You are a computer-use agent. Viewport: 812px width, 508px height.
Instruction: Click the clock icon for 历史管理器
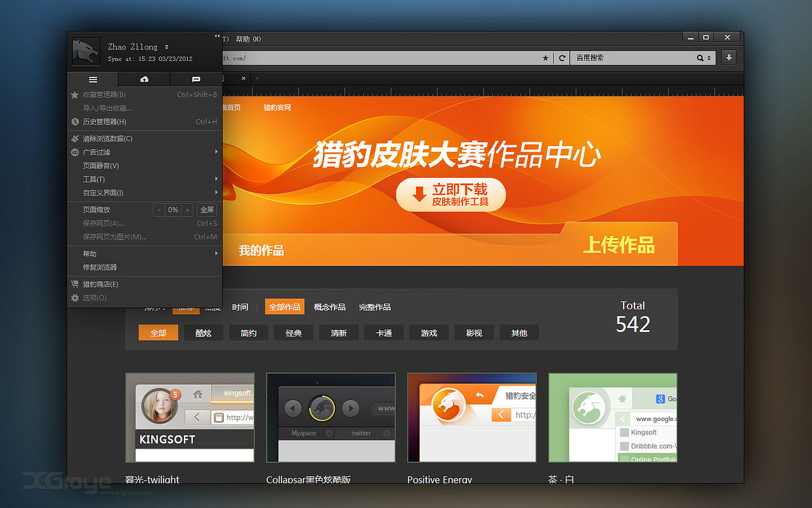click(75, 121)
